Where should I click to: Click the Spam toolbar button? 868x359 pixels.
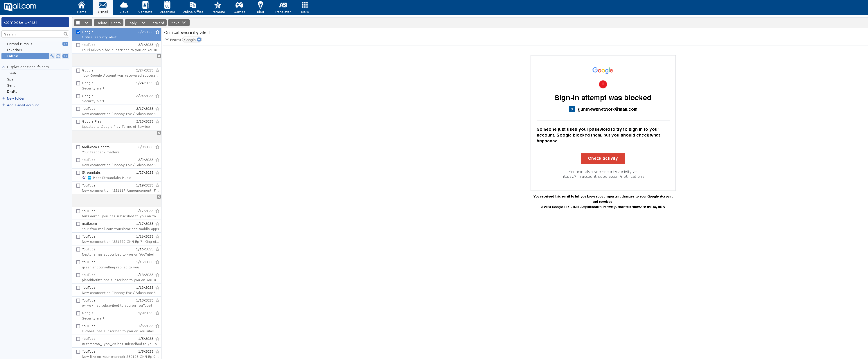[x=116, y=23]
